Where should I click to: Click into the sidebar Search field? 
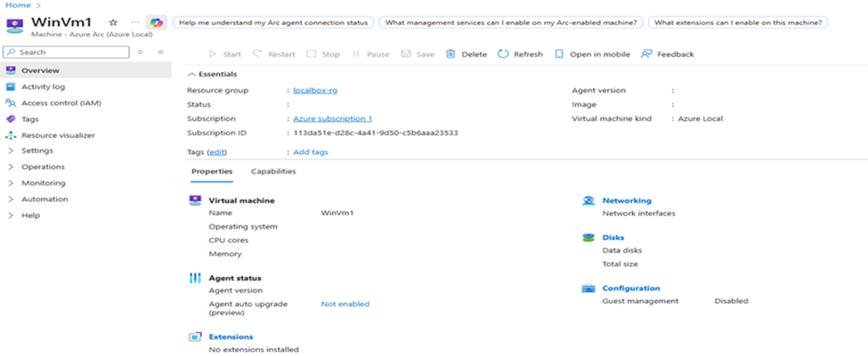(67, 52)
